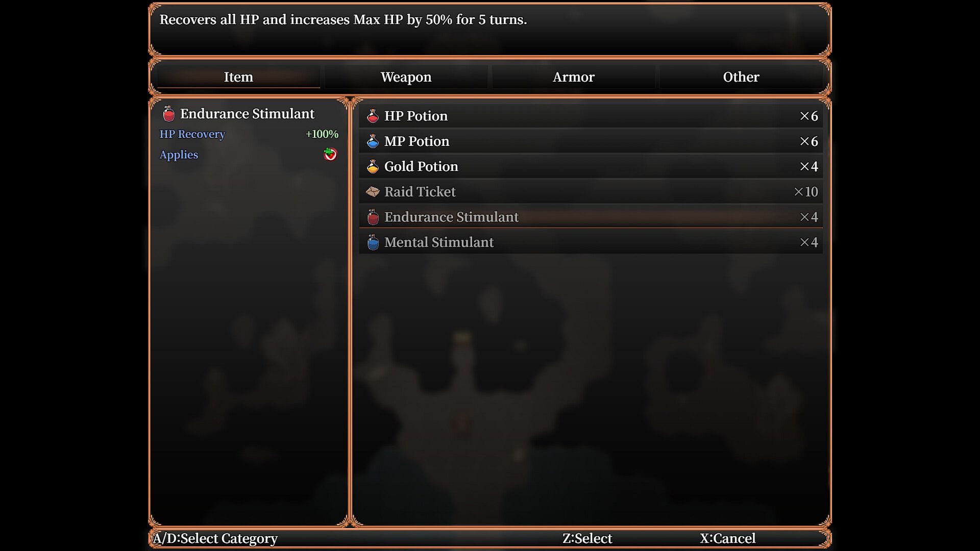Click the blue MP Potion icon
Image resolution: width=980 pixels, height=551 pixels.
[373, 141]
